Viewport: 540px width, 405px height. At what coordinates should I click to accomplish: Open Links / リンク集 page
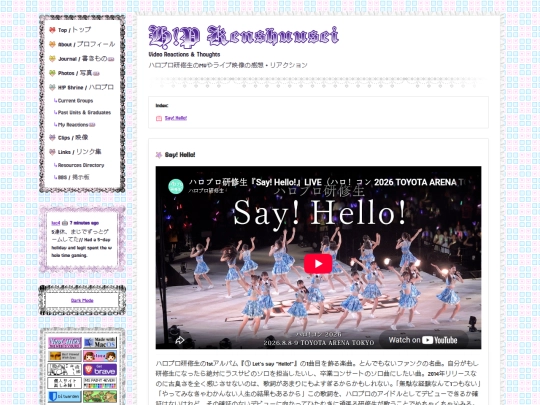pyautogui.click(x=79, y=152)
